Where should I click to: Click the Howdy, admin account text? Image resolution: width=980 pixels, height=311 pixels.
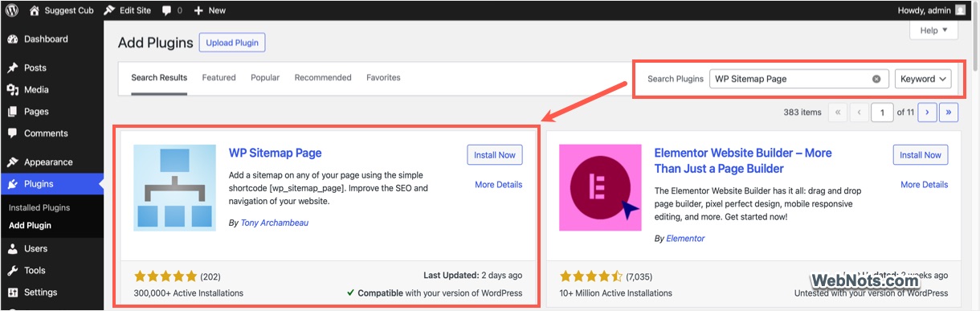pos(924,10)
